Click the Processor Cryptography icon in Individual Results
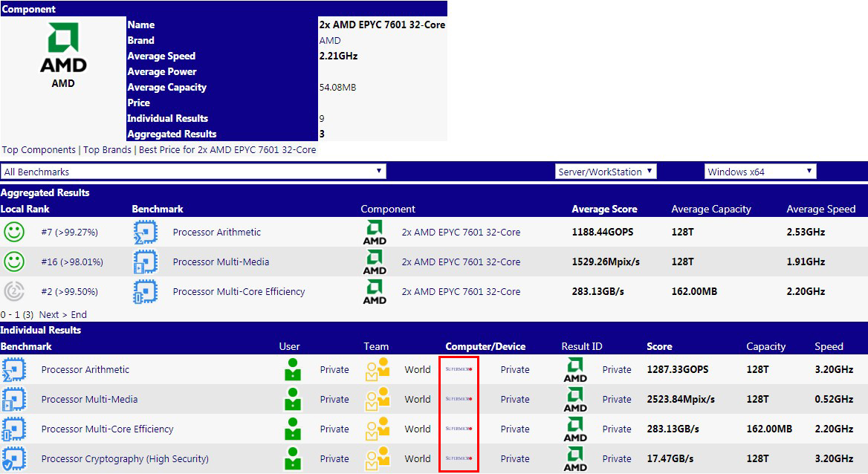 13,458
